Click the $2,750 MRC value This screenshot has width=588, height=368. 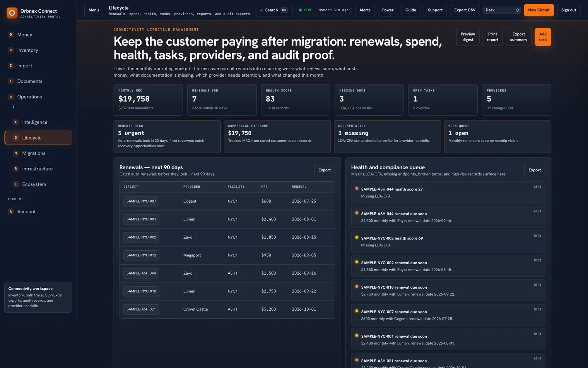pyautogui.click(x=268, y=291)
